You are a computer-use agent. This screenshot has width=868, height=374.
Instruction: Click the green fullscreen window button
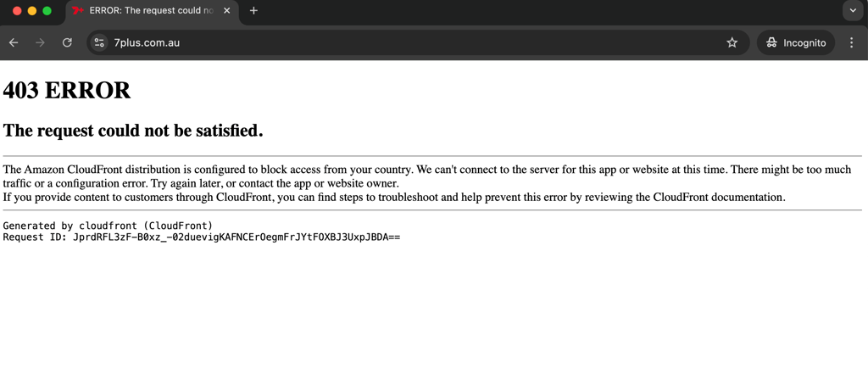point(47,10)
